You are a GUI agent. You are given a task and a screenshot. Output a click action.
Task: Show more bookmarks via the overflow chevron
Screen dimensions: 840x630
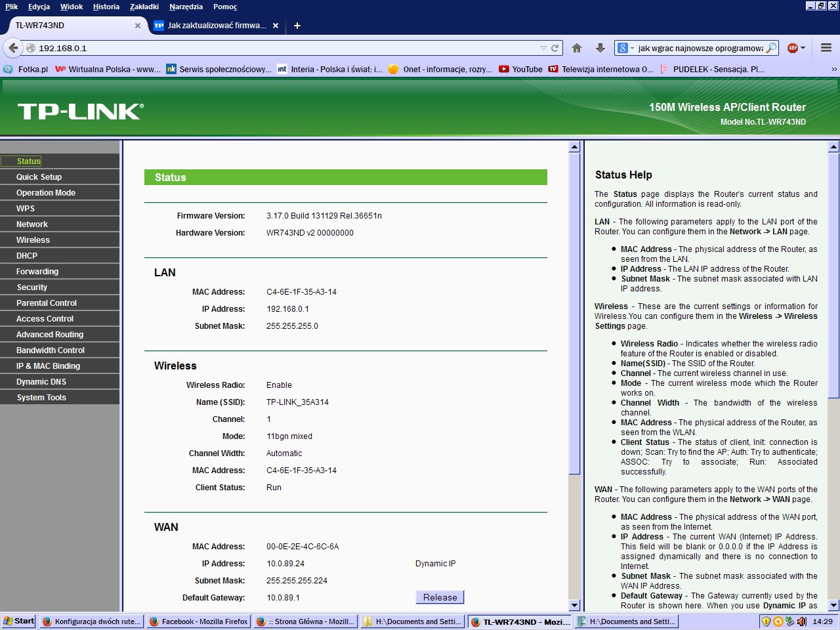(834, 69)
